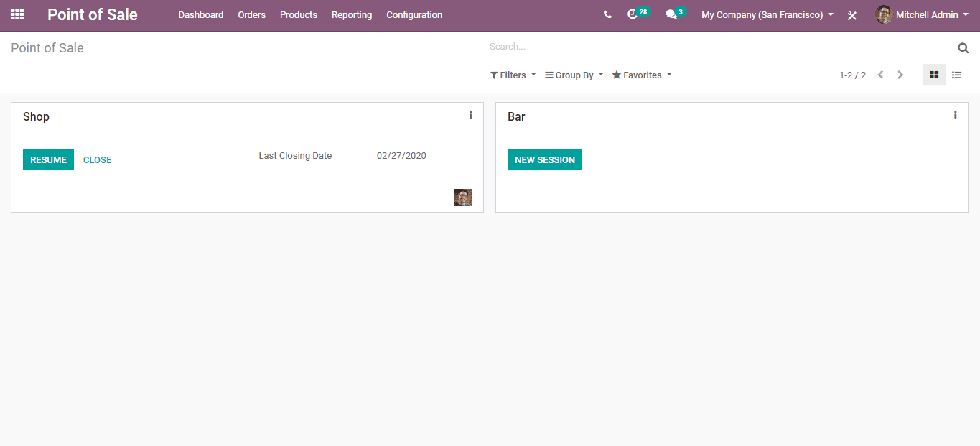
Task: Go to previous page arrow
Action: point(880,75)
